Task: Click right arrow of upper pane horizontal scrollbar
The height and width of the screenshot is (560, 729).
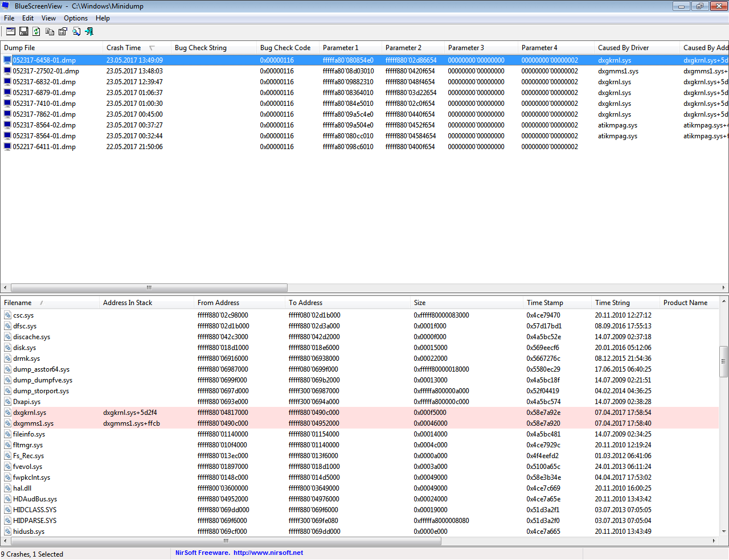Action: 724,287
